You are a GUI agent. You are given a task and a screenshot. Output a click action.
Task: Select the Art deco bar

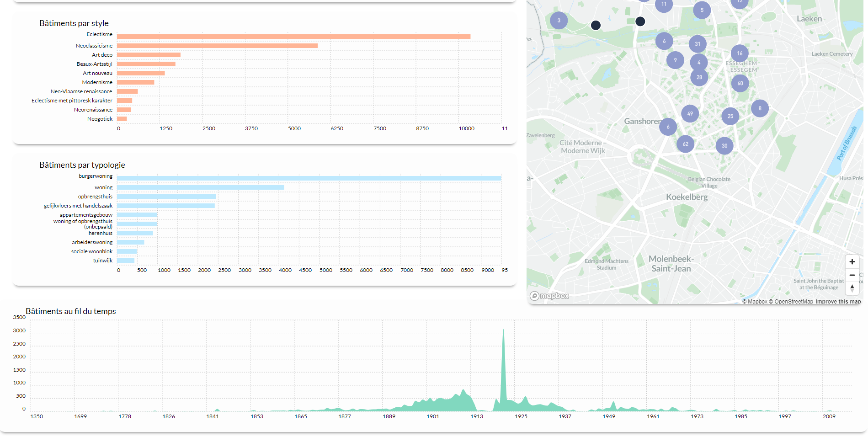[149, 55]
